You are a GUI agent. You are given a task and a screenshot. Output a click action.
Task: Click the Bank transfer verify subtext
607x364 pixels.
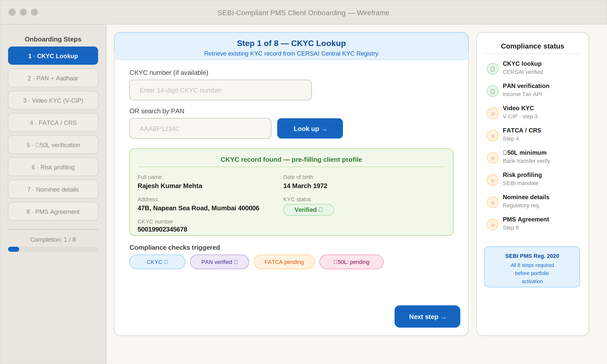tap(526, 161)
